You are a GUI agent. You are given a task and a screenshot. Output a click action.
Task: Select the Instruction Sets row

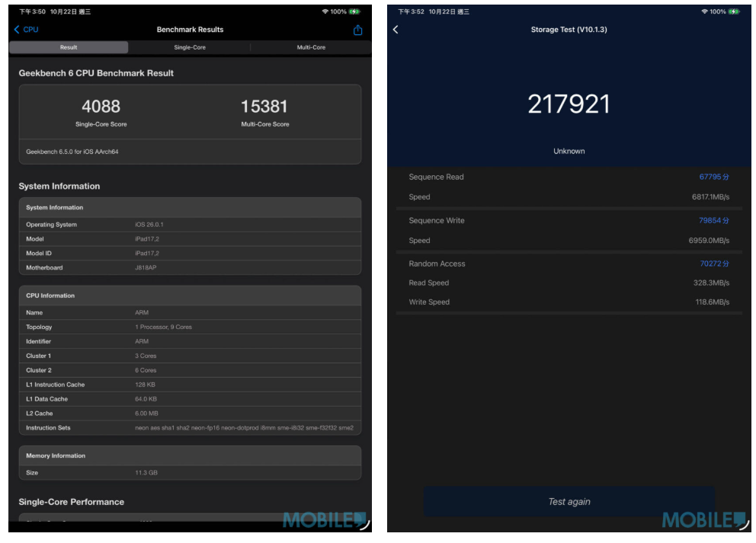[x=190, y=428]
